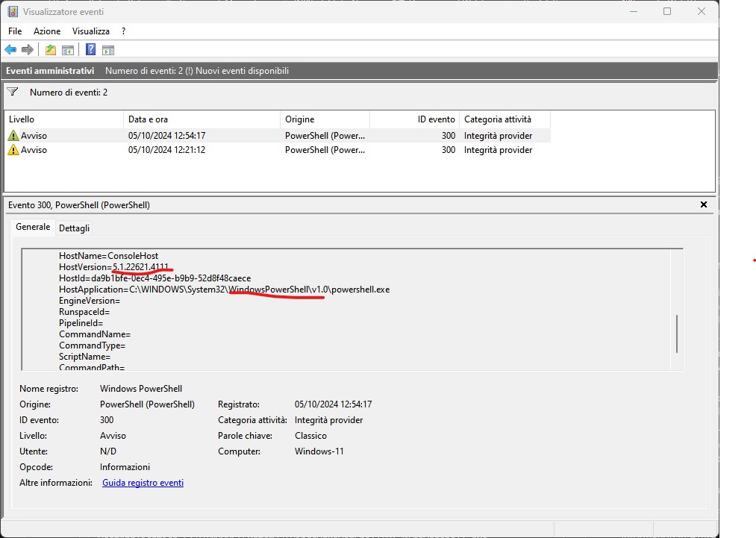This screenshot has width=756, height=538.
Task: Open the Visualizza menu
Action: (90, 31)
